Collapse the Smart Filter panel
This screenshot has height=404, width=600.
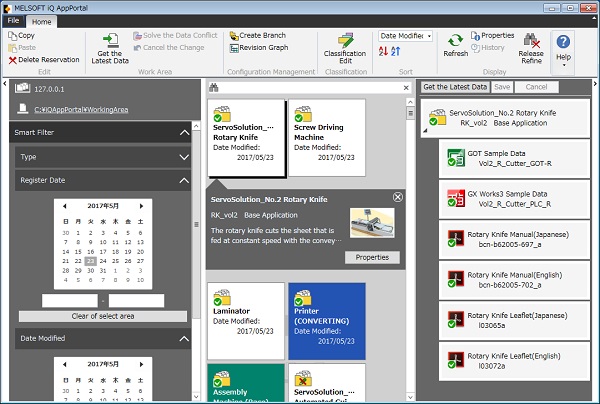[x=183, y=132]
